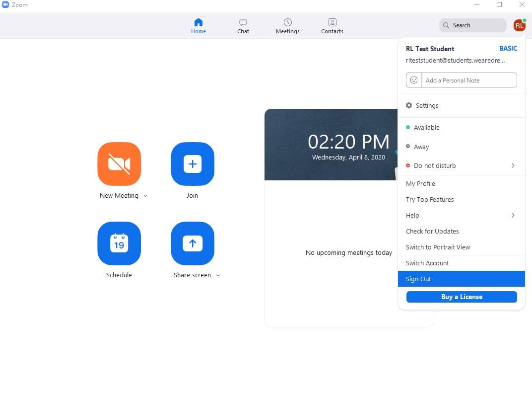
Task: Select Switch to Portrait View
Action: click(461, 247)
